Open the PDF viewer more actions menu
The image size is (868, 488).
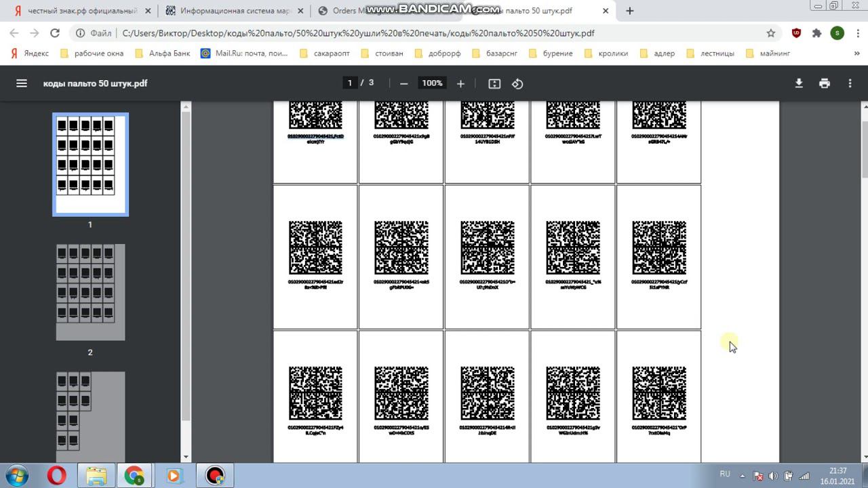tap(850, 83)
